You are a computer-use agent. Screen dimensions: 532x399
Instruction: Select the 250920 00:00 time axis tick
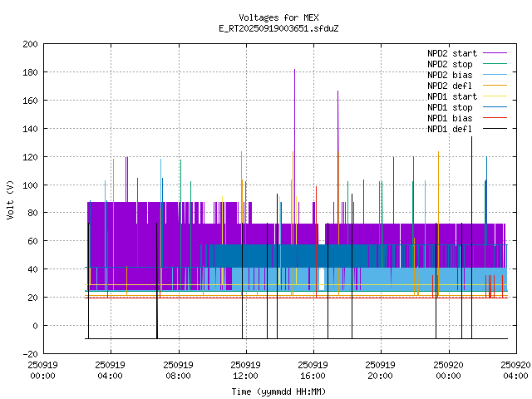pos(448,369)
